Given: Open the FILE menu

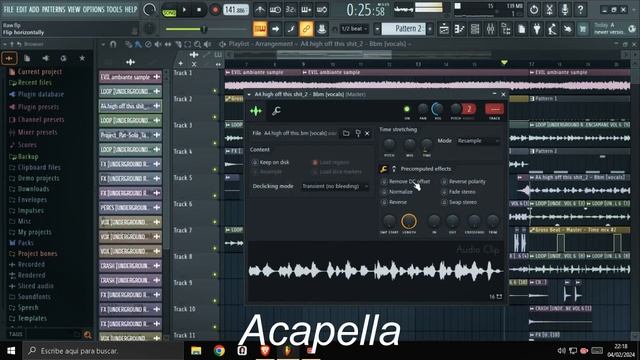Looking at the screenshot, I should [x=8, y=9].
